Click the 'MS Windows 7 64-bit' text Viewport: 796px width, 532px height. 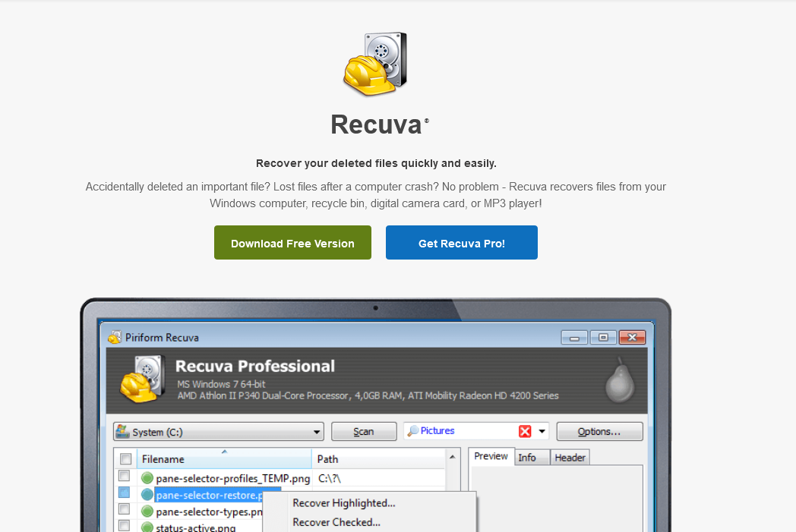click(x=221, y=384)
